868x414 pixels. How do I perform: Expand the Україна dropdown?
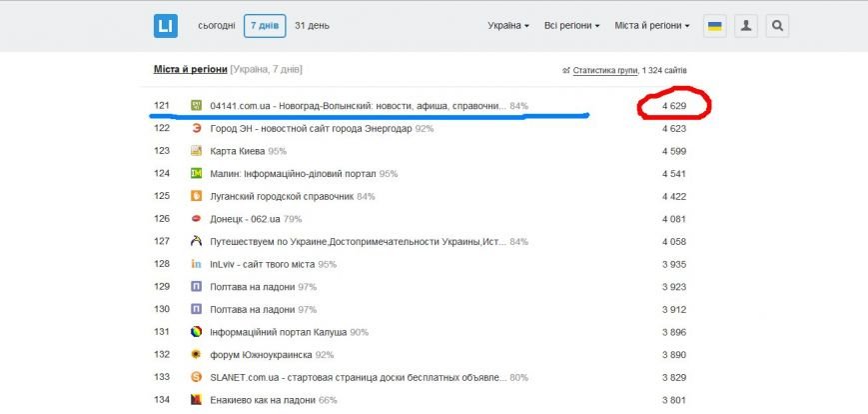[x=508, y=25]
